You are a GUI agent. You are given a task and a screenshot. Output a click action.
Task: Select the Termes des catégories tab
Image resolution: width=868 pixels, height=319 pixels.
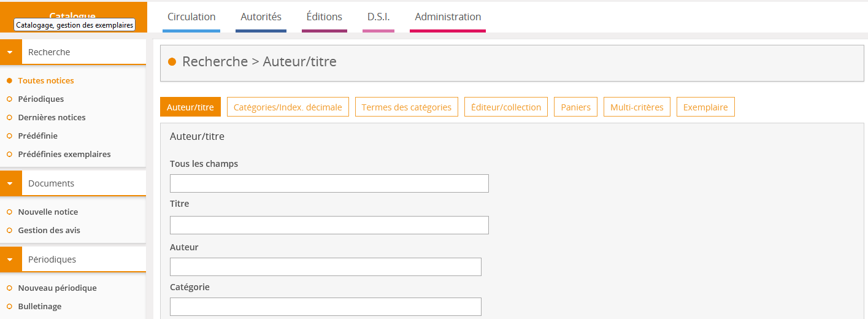point(406,107)
